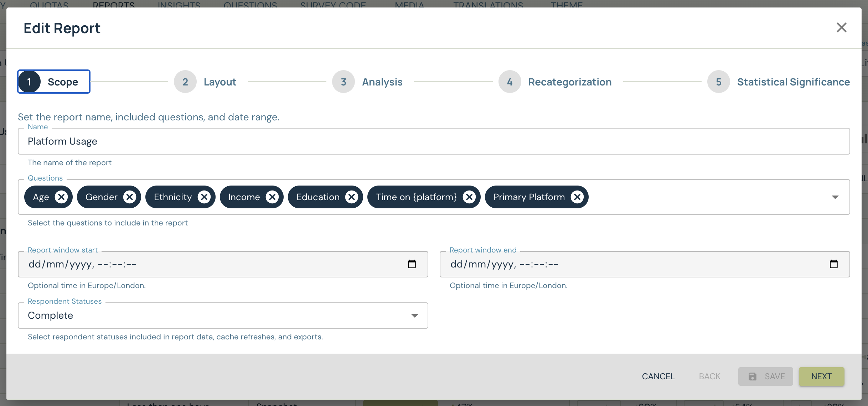Remove the Time on {platform} chip
This screenshot has width=868, height=406.
click(469, 197)
